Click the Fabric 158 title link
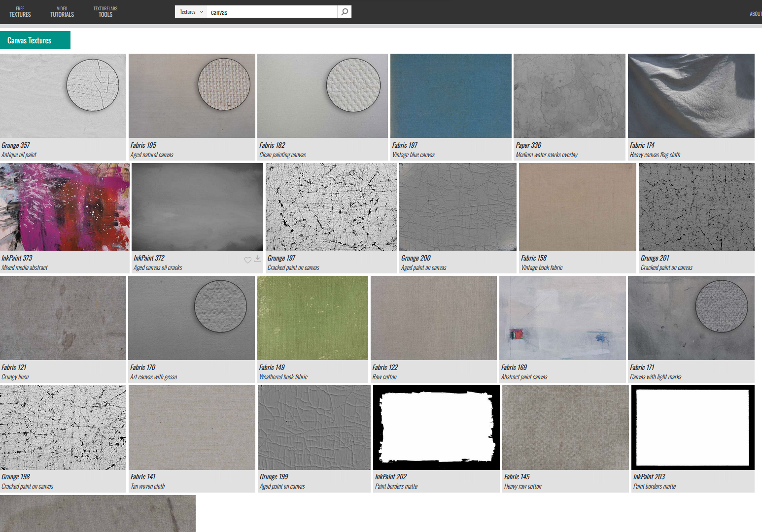The image size is (762, 532). pos(534,258)
